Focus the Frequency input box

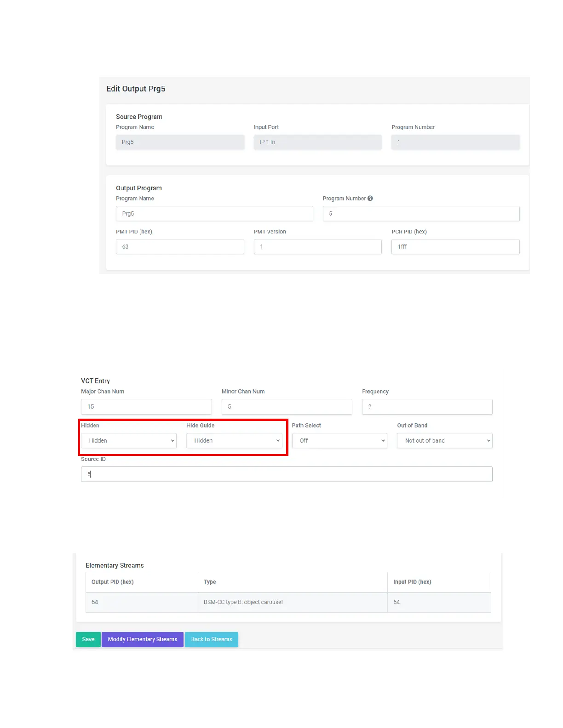[x=427, y=407]
